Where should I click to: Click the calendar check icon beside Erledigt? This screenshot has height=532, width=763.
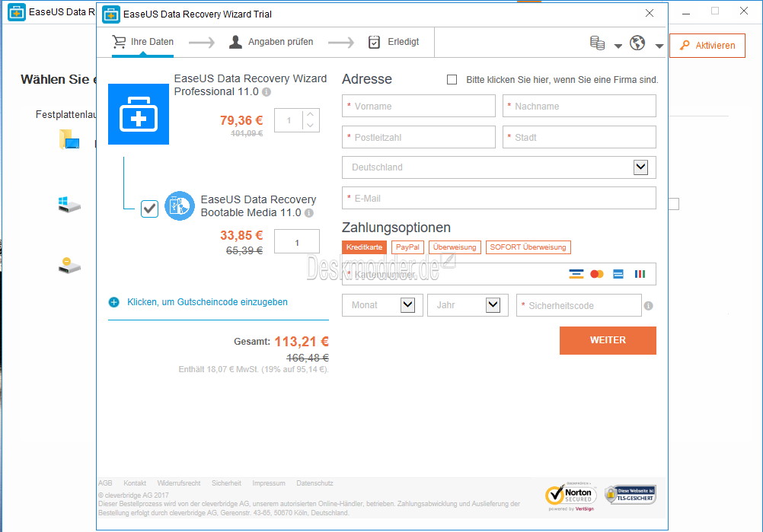(374, 43)
